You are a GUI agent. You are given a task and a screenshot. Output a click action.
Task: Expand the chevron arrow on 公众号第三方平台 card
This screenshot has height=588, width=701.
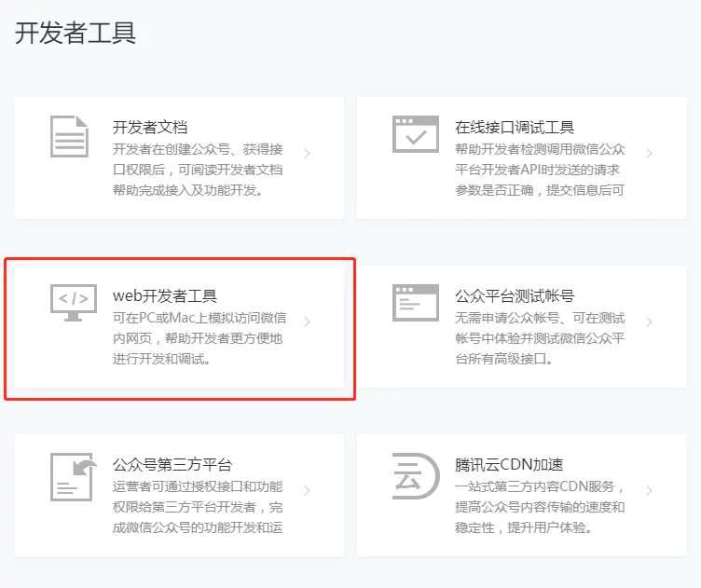pos(307,490)
